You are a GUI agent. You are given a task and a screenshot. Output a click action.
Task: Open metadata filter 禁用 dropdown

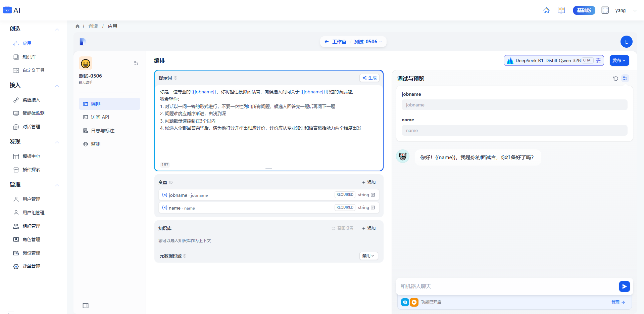(x=368, y=256)
